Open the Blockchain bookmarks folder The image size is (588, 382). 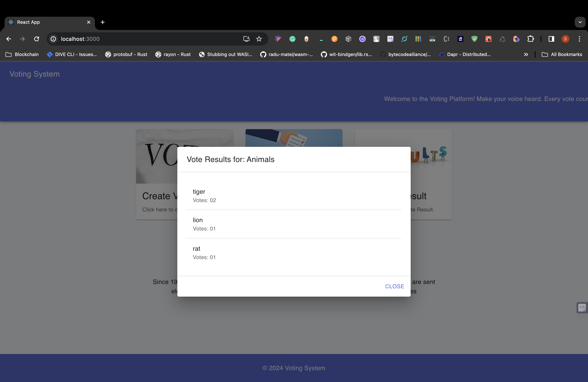point(22,54)
